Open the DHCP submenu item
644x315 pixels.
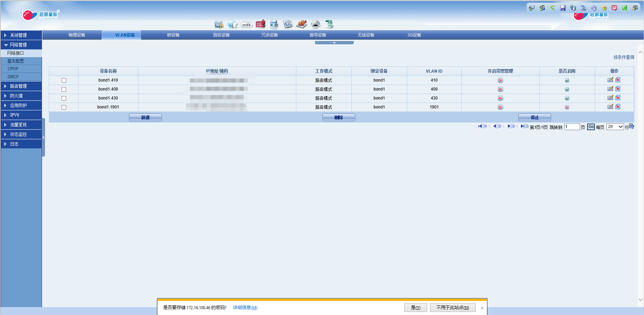coord(21,77)
